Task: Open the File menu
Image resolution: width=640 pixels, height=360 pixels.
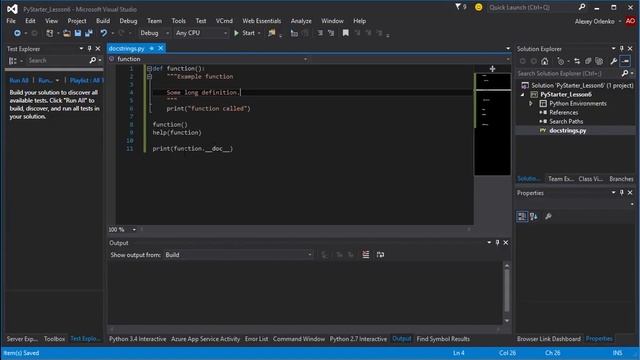Action: pyautogui.click(x=11, y=21)
